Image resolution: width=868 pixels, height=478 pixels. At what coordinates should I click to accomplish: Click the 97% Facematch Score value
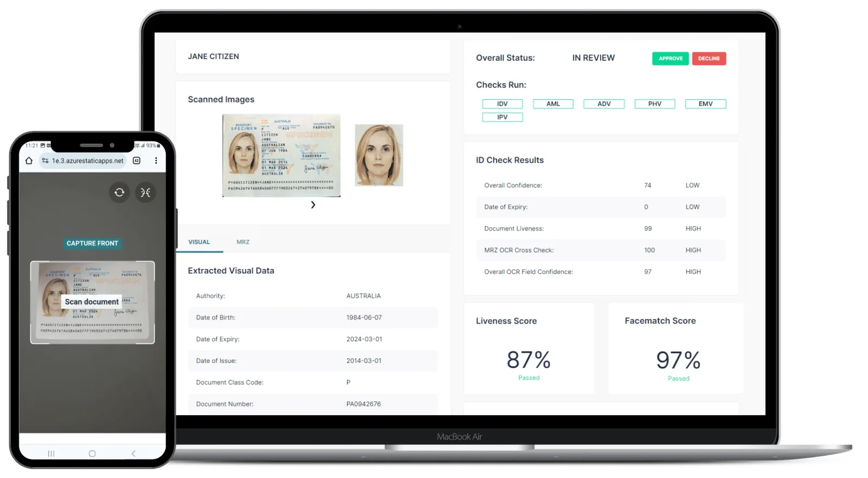click(678, 360)
